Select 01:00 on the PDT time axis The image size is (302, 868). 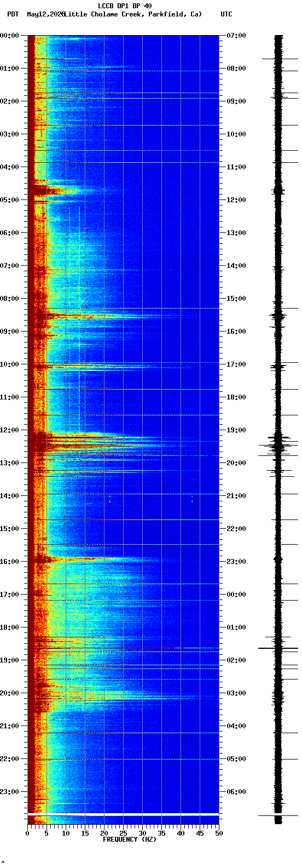pyautogui.click(x=10, y=68)
